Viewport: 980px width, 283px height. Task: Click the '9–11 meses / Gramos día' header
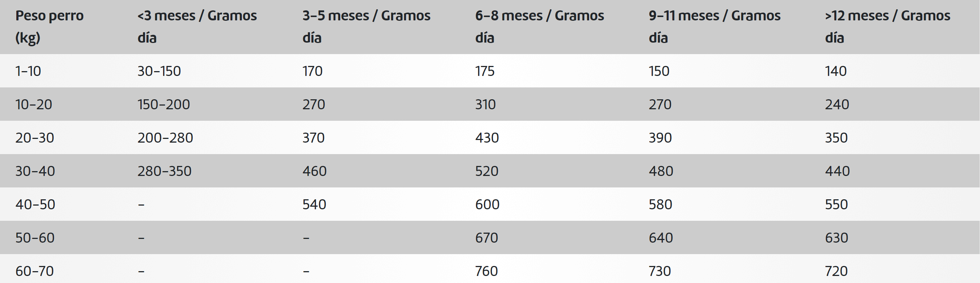click(x=714, y=27)
